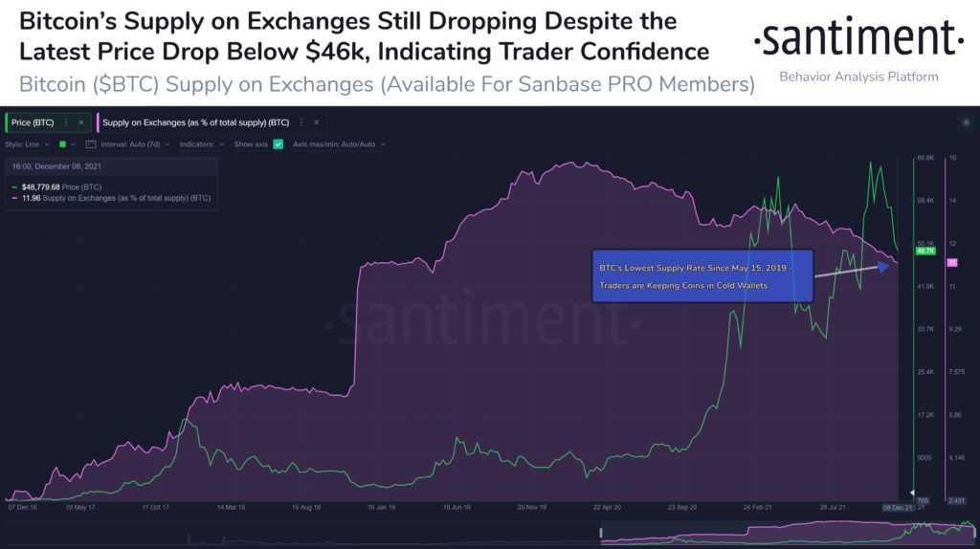Select the Price (BTC) metric tab
This screenshot has width=980, height=549.
(x=33, y=123)
